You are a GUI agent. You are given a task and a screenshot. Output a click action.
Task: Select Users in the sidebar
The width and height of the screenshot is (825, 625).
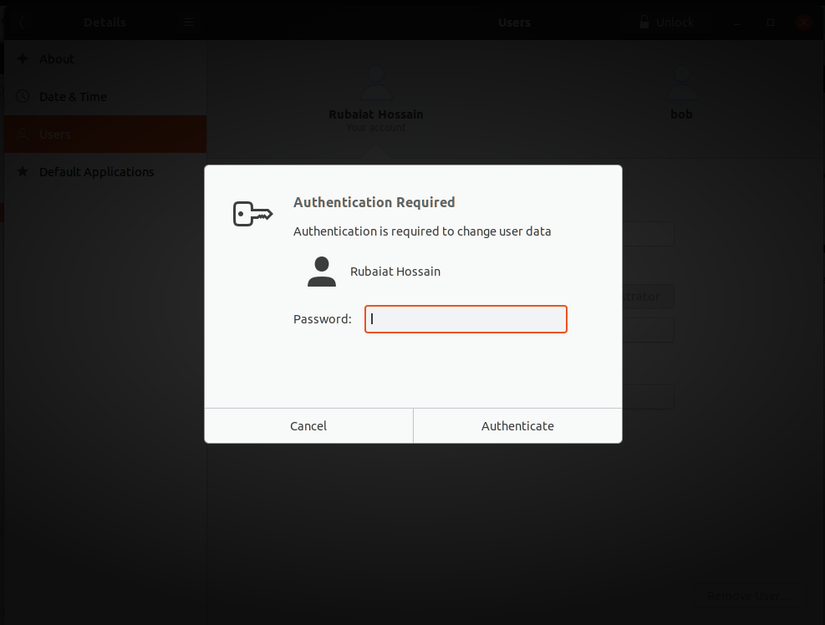coord(105,134)
